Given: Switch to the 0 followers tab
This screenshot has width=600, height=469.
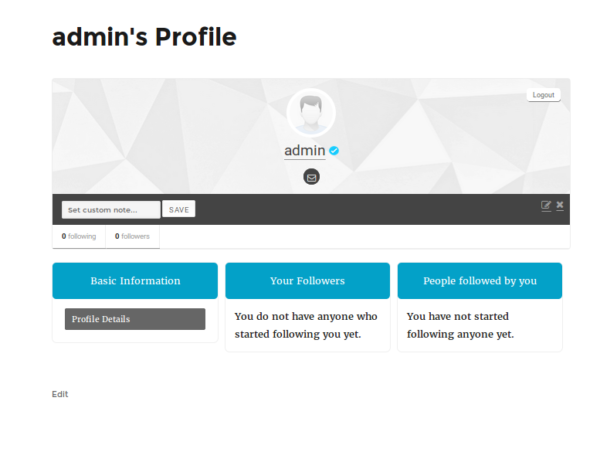Looking at the screenshot, I should [132, 237].
